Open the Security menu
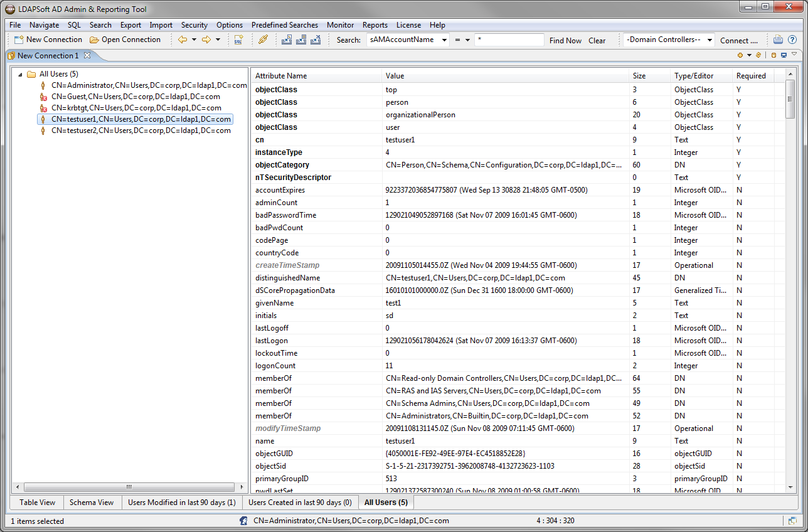 point(194,25)
